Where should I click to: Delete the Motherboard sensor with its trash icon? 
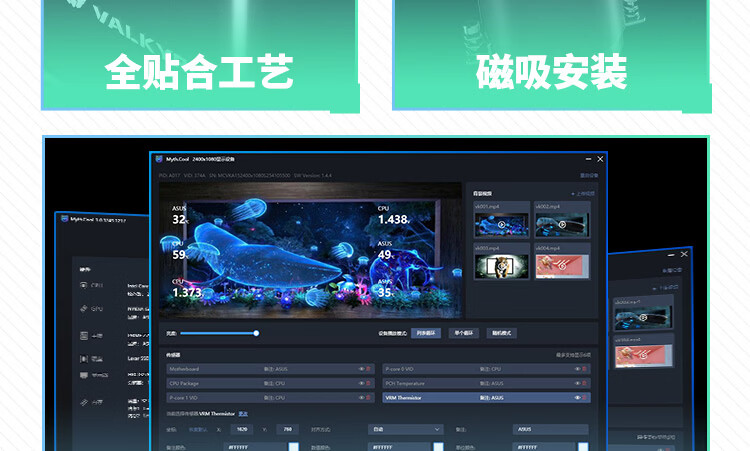368,369
